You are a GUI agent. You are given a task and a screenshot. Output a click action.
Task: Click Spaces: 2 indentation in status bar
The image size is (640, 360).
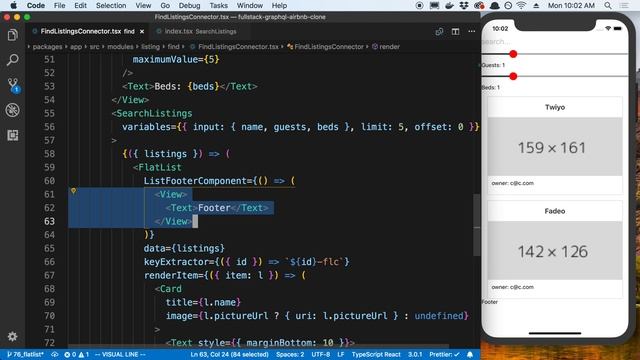tap(290, 354)
